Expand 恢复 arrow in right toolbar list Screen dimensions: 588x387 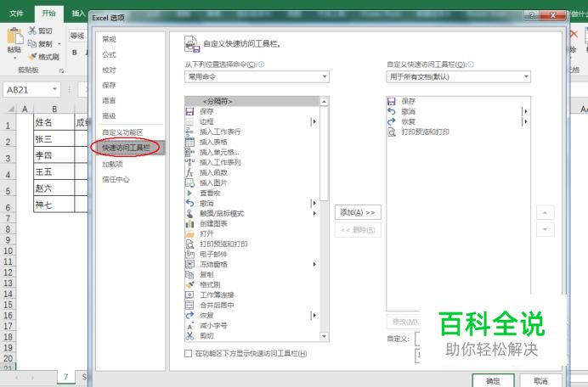click(525, 121)
